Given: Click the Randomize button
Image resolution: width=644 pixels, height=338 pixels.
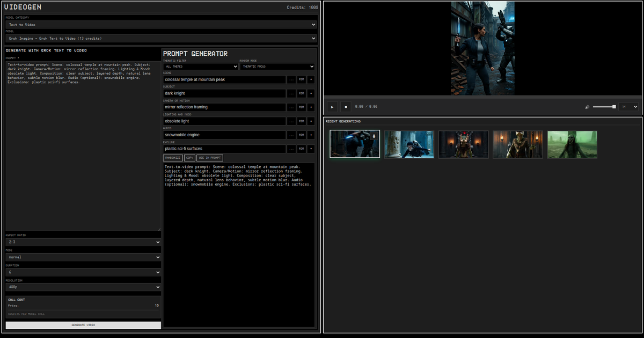Looking at the screenshot, I should (172, 158).
